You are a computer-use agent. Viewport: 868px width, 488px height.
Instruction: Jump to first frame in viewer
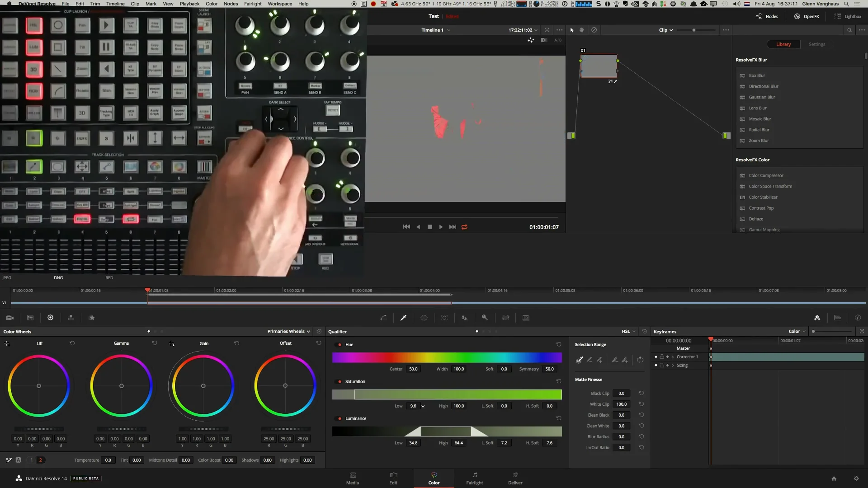[x=406, y=227]
